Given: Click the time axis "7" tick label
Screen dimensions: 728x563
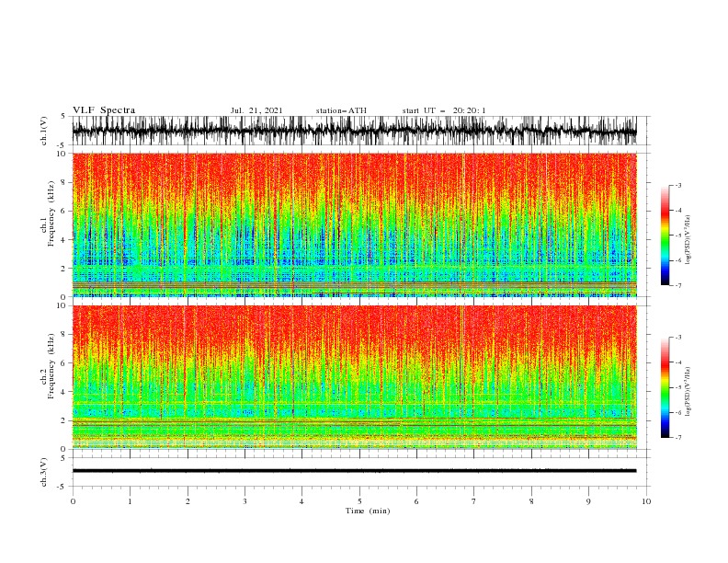Looking at the screenshot, I should click(x=474, y=501).
